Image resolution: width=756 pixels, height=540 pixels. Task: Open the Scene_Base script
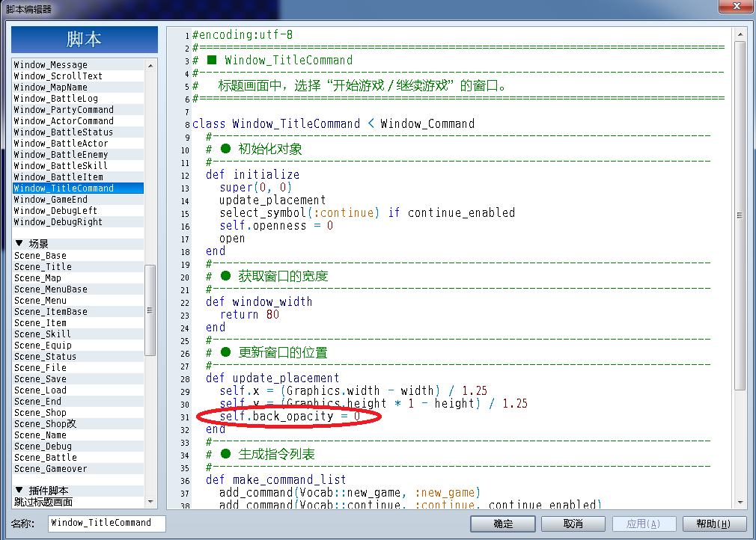[x=78, y=255]
